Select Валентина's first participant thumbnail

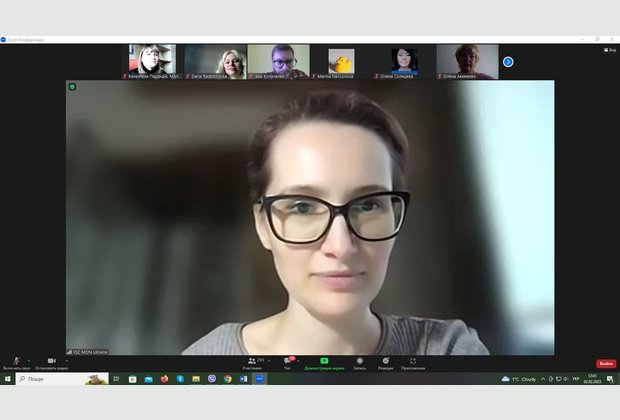coord(152,62)
